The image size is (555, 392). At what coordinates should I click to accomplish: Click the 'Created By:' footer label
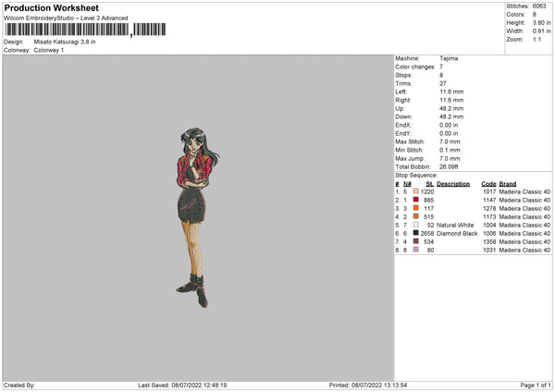(19, 386)
